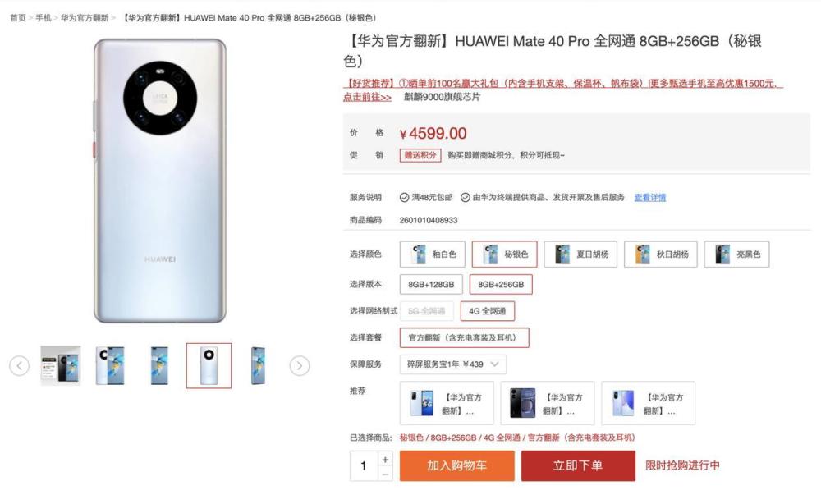Show next product thumbnails with right arrow
The height and width of the screenshot is (504, 821).
click(x=300, y=365)
